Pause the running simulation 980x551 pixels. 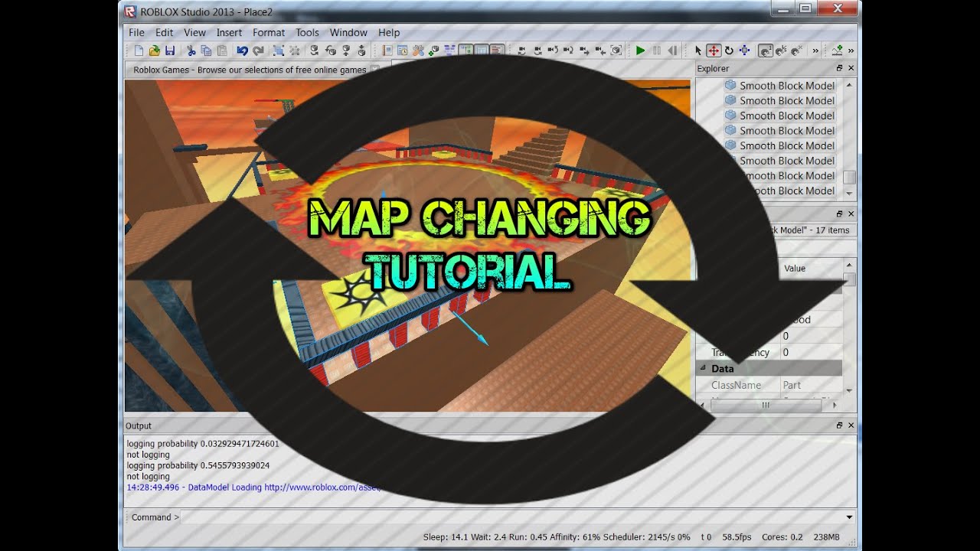click(x=656, y=51)
